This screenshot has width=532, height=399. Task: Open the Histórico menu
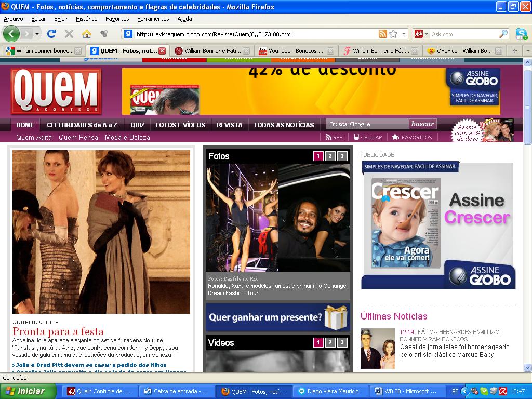[x=87, y=19]
